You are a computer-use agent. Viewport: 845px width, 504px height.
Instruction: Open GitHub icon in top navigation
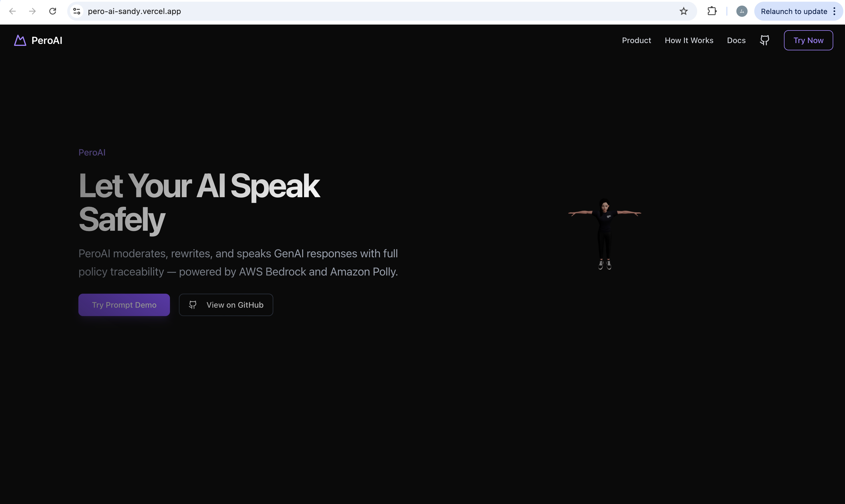764,40
